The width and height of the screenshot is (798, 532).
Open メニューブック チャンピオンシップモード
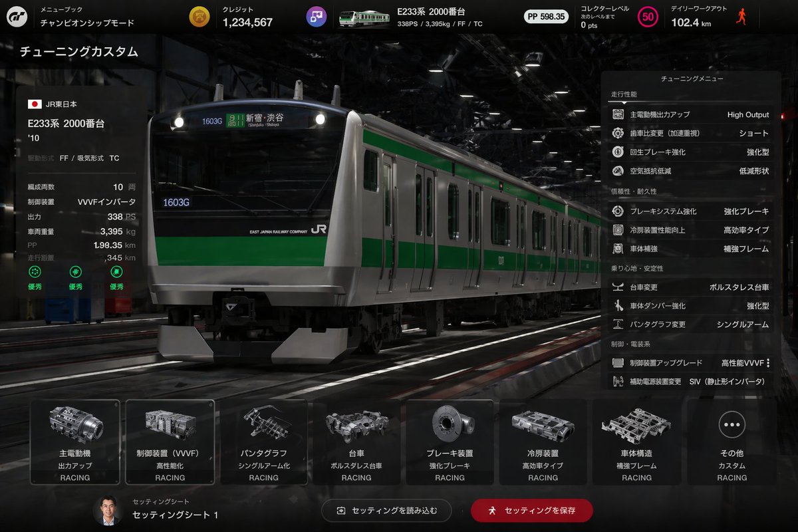[x=86, y=17]
